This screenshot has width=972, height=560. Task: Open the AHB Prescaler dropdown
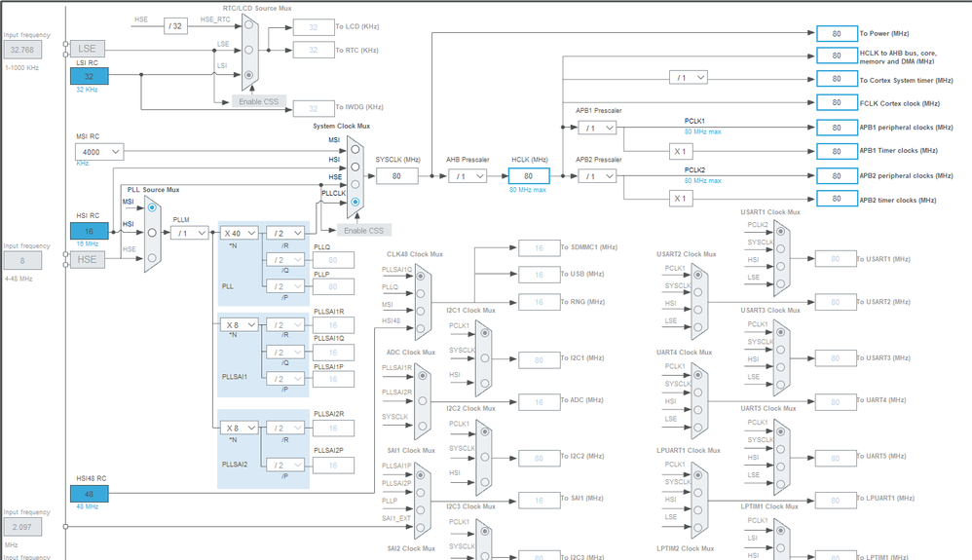[467, 176]
